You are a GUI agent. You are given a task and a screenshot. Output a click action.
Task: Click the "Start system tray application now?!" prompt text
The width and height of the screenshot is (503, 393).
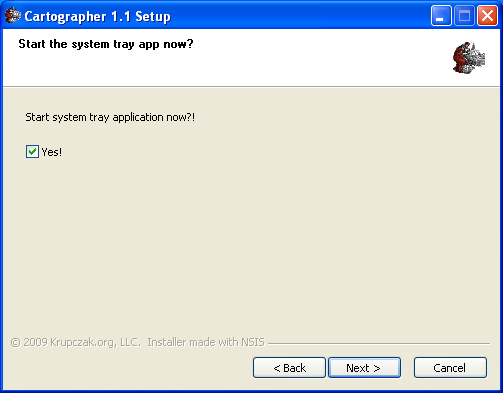(x=110, y=117)
